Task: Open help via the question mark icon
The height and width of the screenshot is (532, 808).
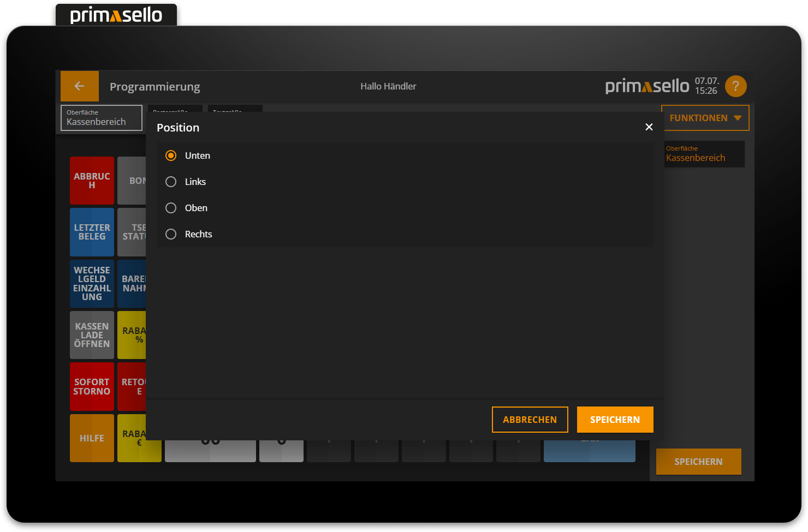Action: [x=735, y=86]
